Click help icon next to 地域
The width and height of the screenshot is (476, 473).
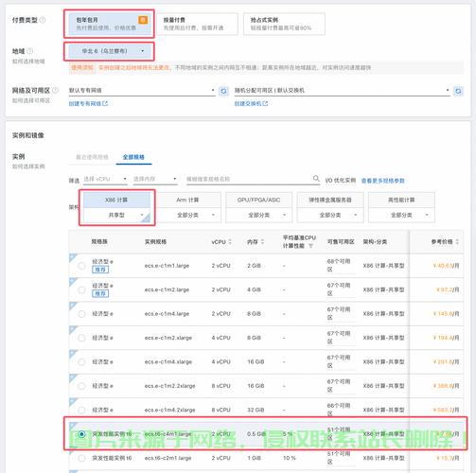coord(30,51)
